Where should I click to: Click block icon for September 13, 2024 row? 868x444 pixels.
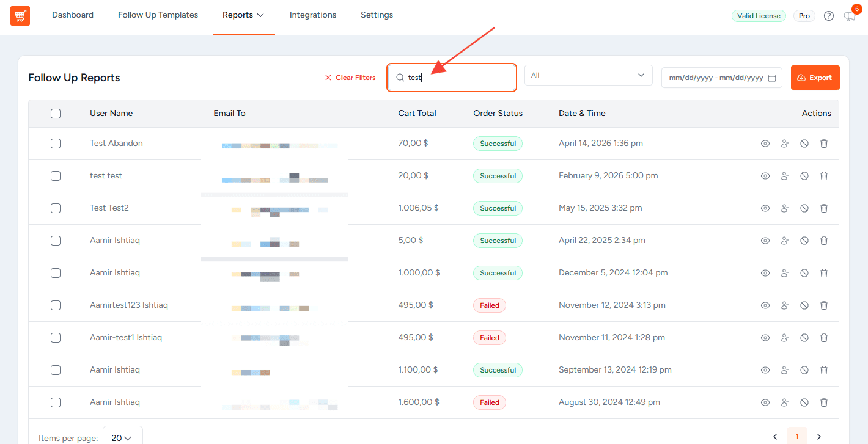point(804,370)
